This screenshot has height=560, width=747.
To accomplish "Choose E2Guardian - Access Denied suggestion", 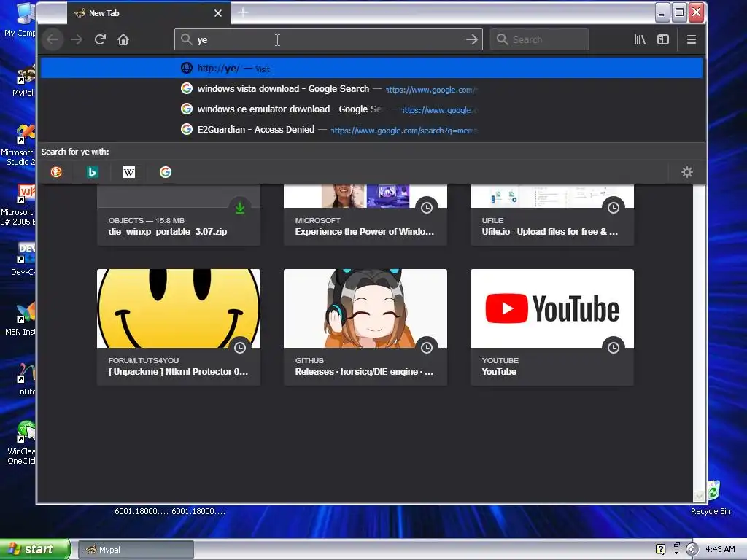I will (x=371, y=130).
